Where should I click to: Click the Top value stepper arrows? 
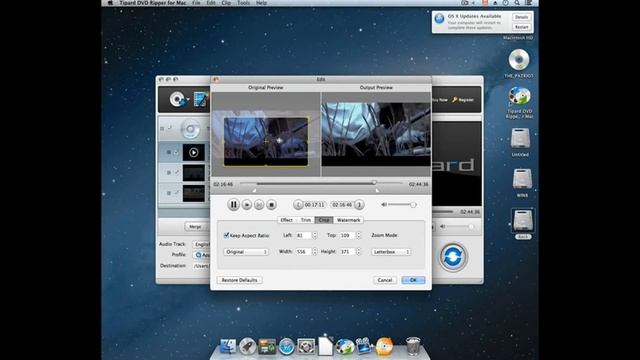point(358,235)
